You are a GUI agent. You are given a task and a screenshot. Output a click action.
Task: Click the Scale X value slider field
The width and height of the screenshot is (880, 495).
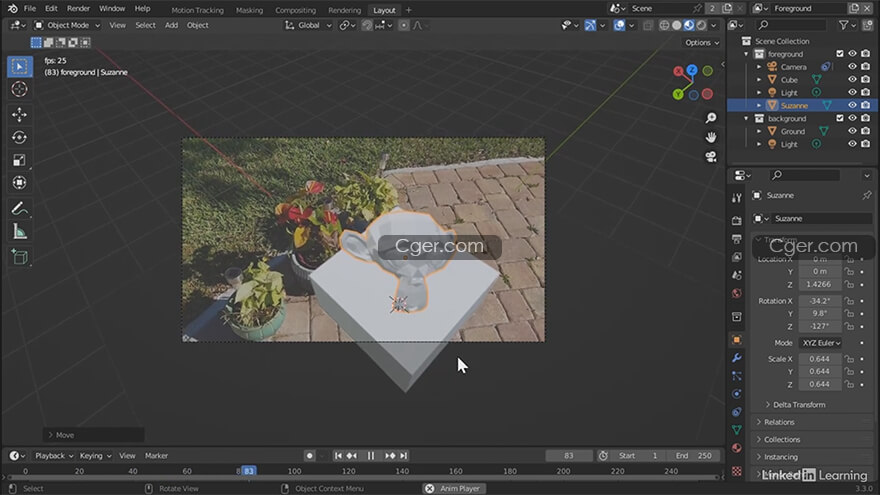(819, 359)
